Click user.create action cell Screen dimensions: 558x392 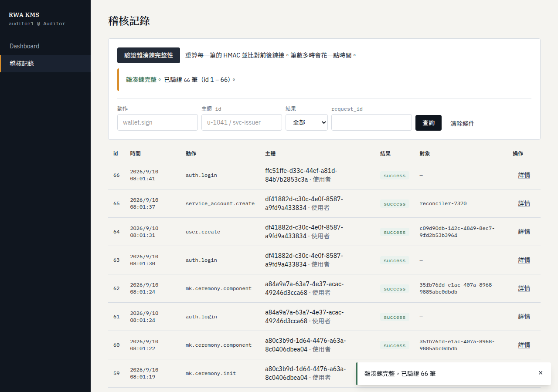(x=203, y=232)
